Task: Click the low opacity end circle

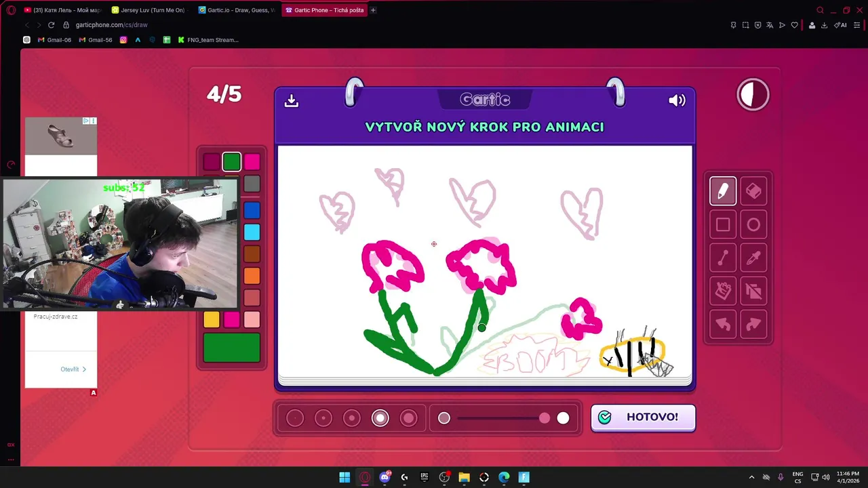Action: (x=444, y=418)
